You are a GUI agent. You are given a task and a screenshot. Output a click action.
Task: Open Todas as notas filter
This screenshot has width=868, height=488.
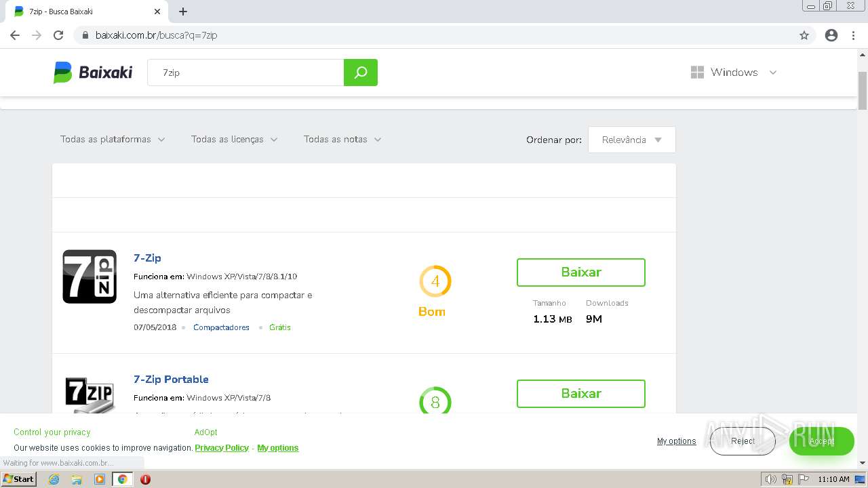pyautogui.click(x=342, y=139)
